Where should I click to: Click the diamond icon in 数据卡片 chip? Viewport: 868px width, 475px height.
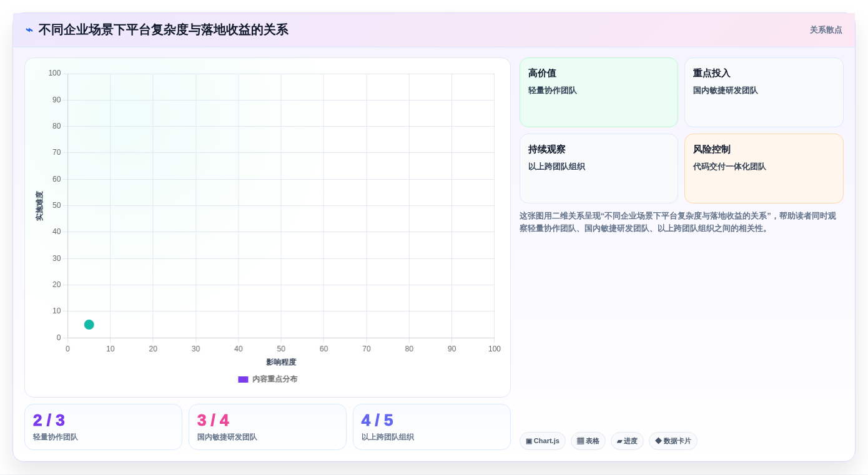(658, 441)
